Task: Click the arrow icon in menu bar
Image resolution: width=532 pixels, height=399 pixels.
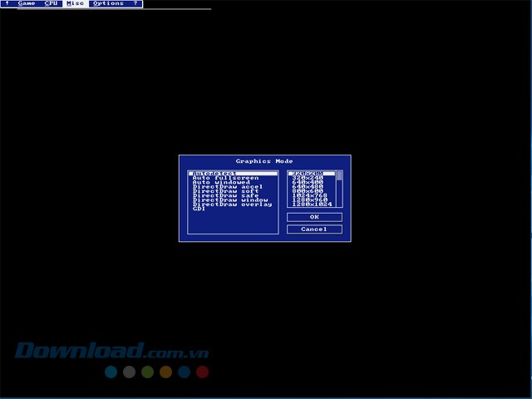Action: tap(6, 4)
